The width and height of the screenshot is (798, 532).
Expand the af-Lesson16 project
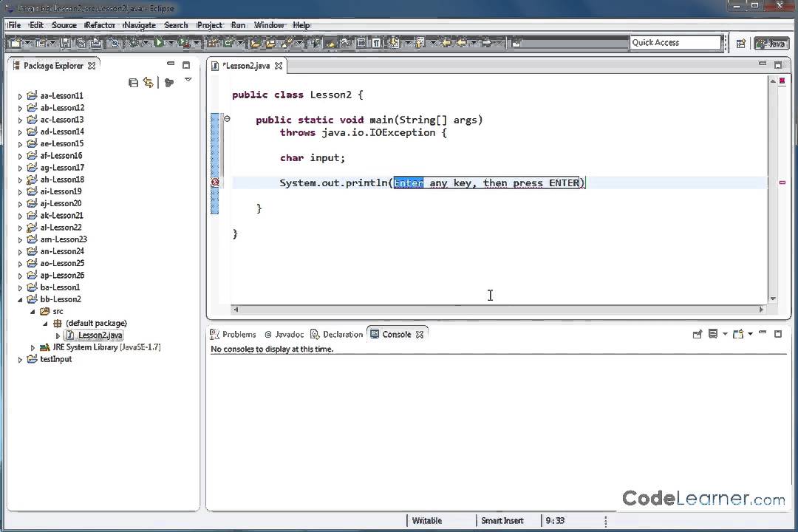pos(20,157)
